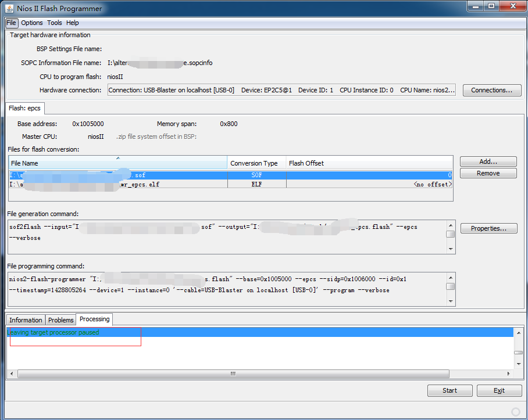Open the Options menu
Viewport: 528px width, 420px height.
32,23
